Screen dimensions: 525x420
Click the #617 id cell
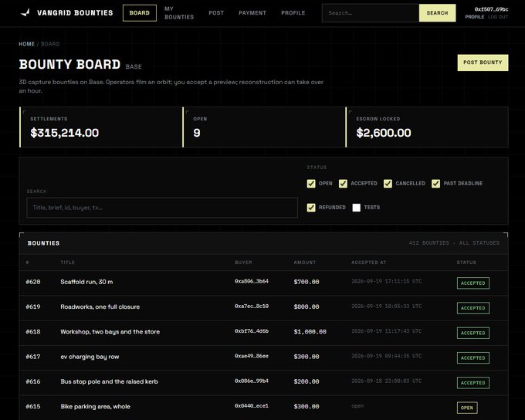33,357
